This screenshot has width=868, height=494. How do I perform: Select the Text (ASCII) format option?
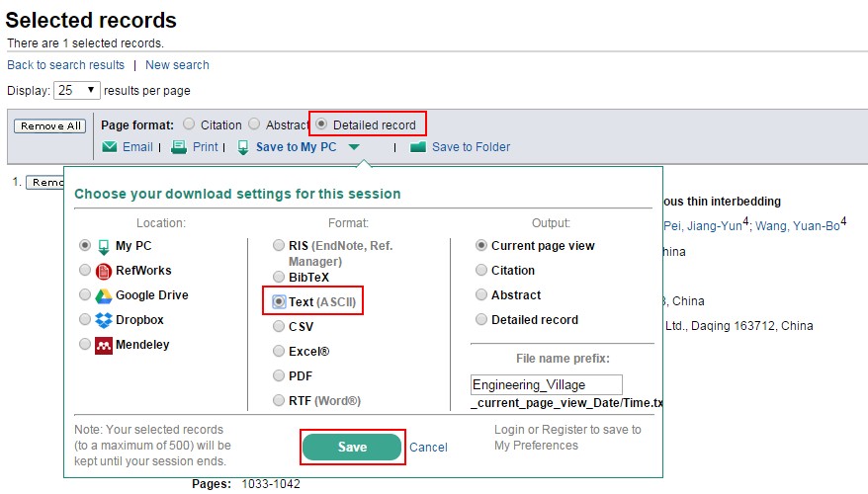click(x=279, y=300)
